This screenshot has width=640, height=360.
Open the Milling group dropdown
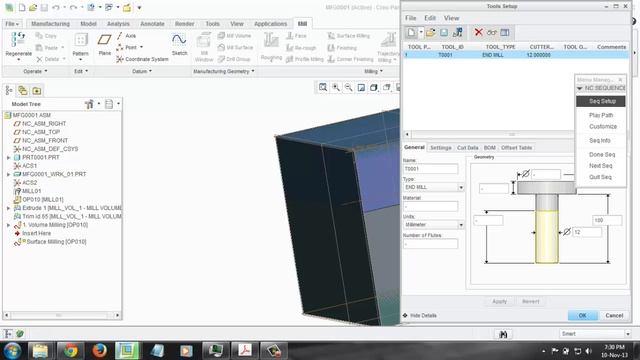point(374,71)
